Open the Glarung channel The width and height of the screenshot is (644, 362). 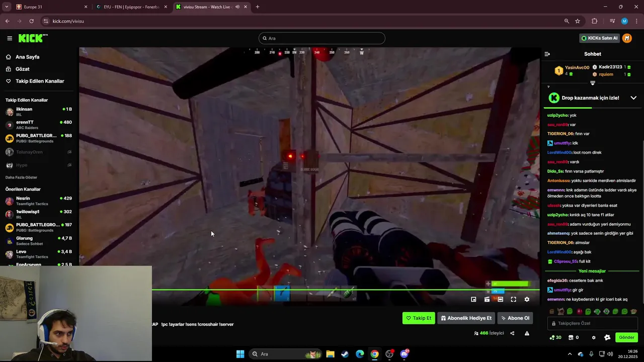[x=39, y=241]
